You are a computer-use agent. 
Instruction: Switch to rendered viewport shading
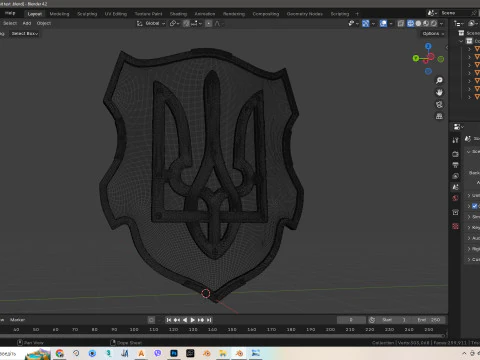[x=434, y=23]
